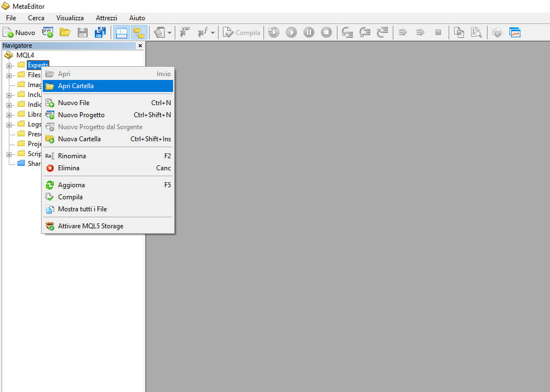Image resolution: width=550 pixels, height=392 pixels.
Task: Open dropdown arrow beside stylist icon
Action: [169, 33]
